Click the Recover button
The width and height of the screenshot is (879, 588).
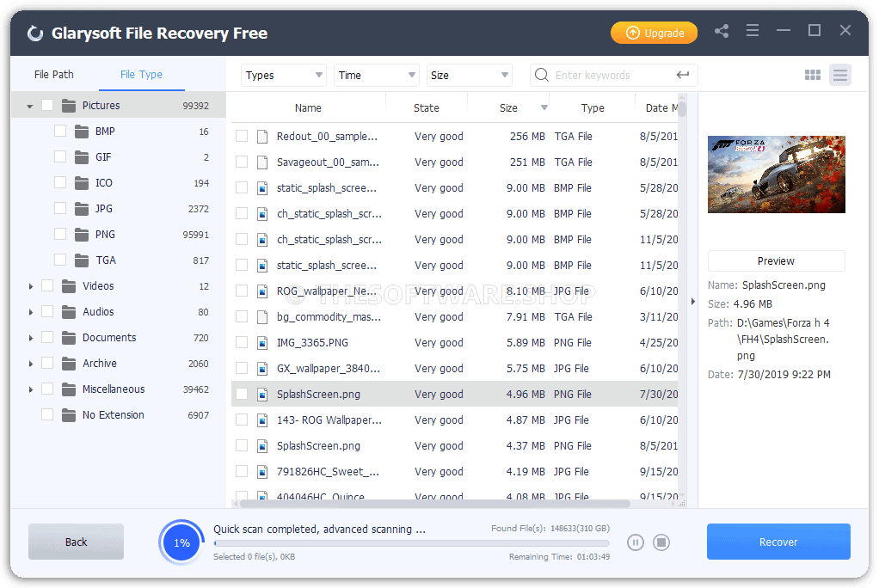coord(778,542)
